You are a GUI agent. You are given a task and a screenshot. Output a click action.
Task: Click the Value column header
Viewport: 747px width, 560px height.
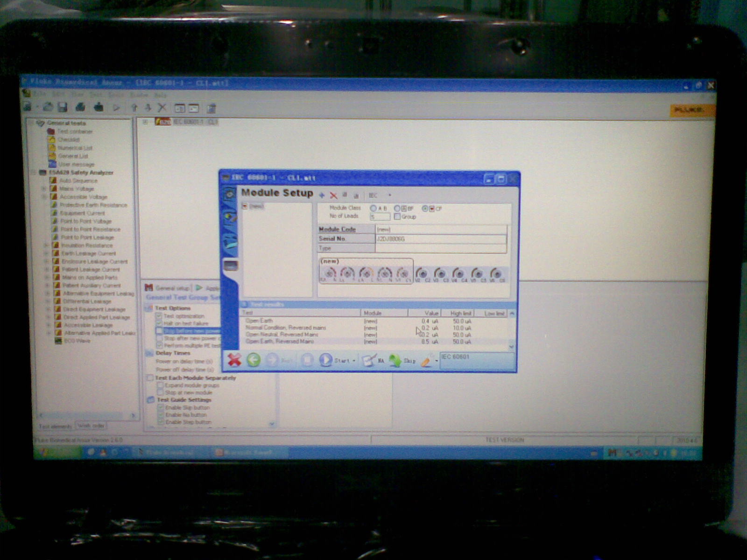pyautogui.click(x=424, y=313)
